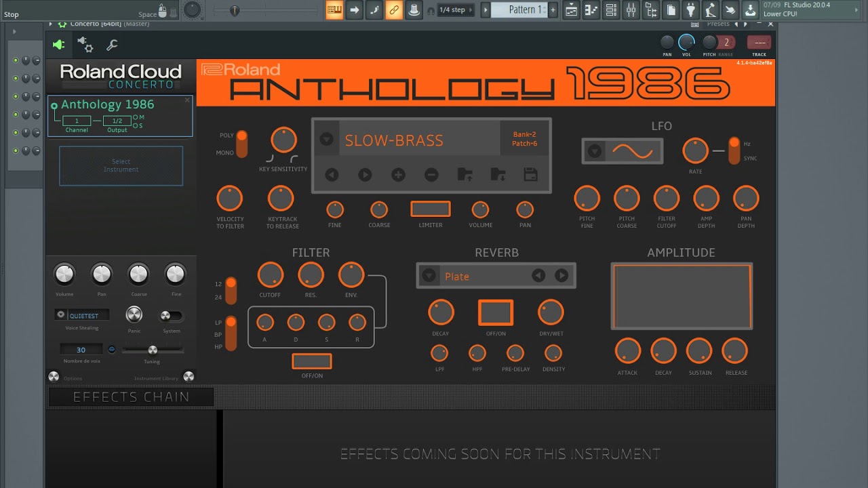
Task: Click the export patch folder icon
Action: (498, 175)
